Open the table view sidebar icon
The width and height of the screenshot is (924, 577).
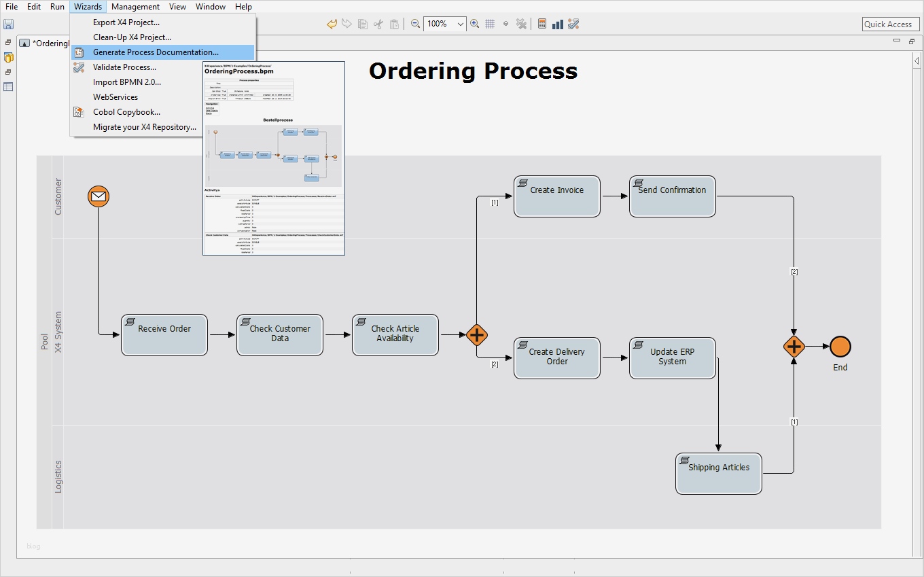(8, 87)
